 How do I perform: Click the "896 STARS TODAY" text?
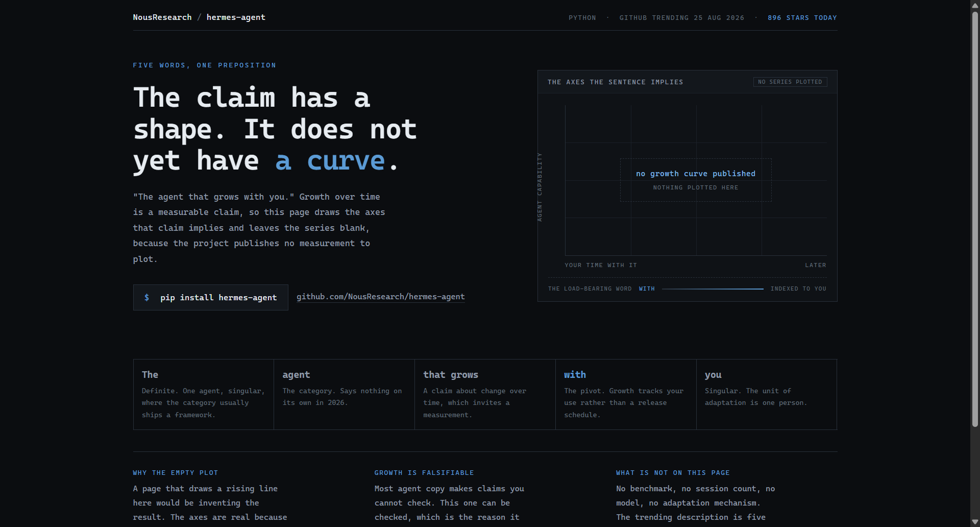tap(802, 18)
